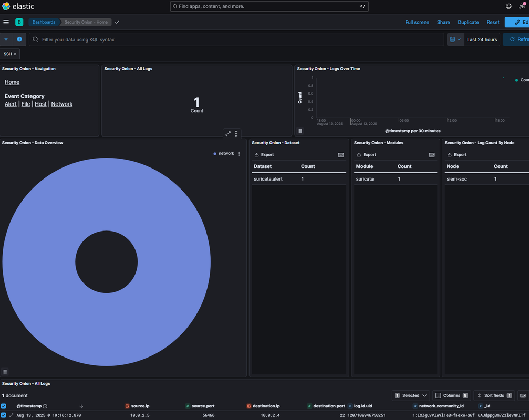529x420 pixels.
Task: Uncheck the Aug 13 log row checkbox
Action: point(3,415)
